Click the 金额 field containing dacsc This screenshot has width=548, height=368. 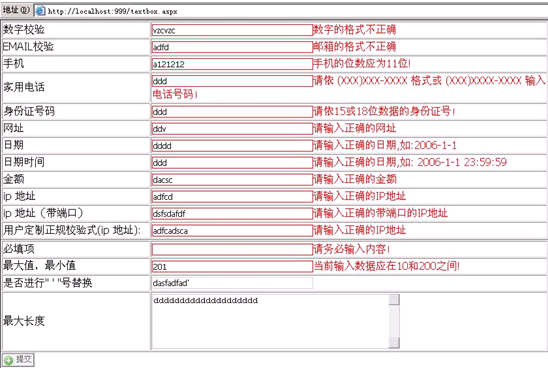(x=232, y=180)
